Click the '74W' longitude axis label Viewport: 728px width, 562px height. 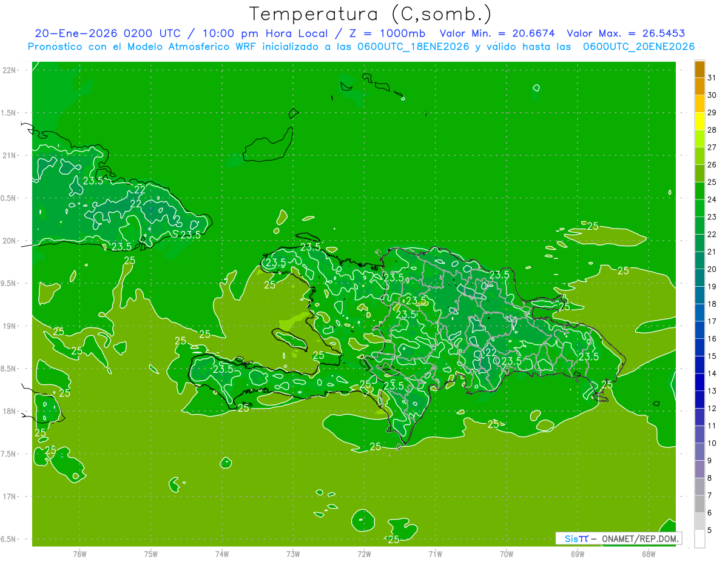pos(222,554)
